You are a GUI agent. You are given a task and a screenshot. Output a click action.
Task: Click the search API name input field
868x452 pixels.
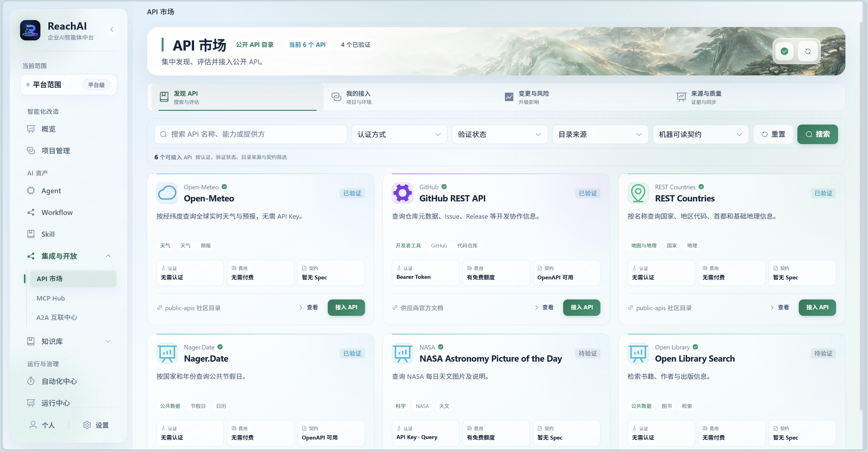pos(251,134)
